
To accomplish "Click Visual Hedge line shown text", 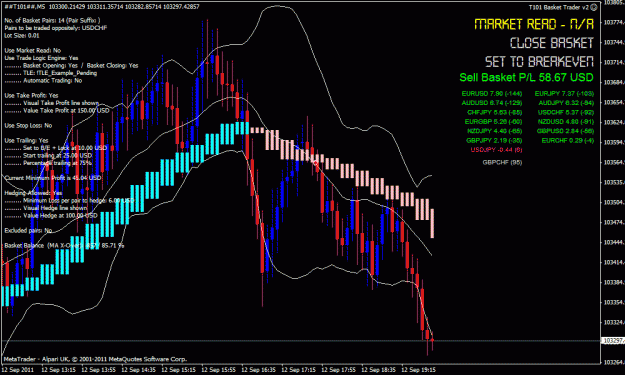I will point(46,208).
